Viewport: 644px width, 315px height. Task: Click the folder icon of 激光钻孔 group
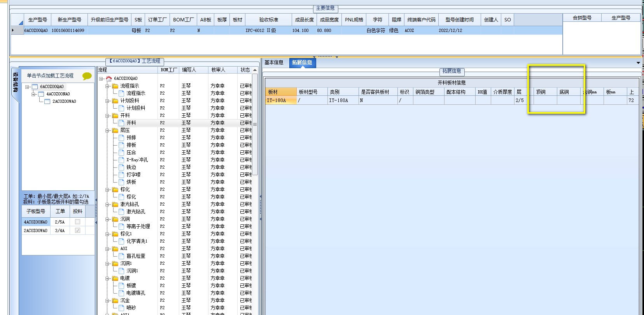point(115,204)
